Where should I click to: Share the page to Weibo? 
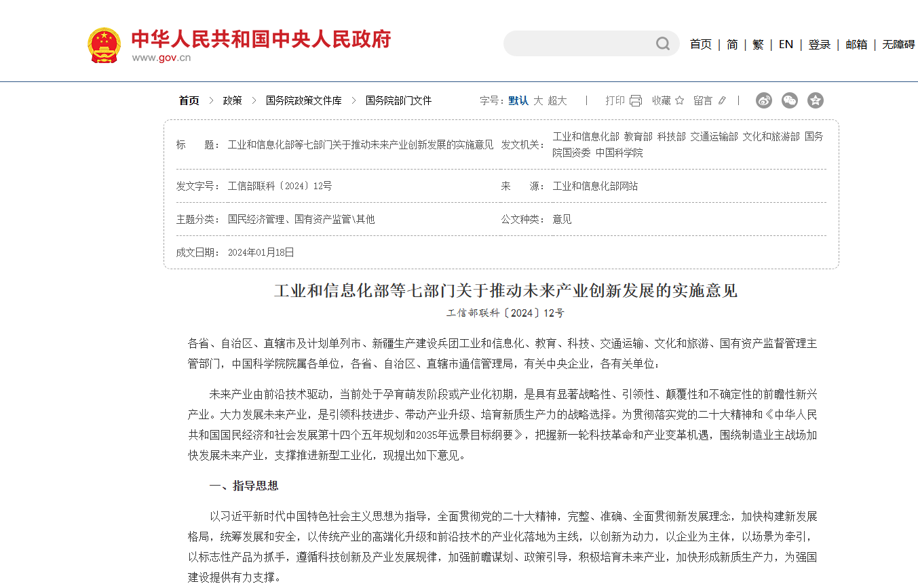[x=764, y=100]
